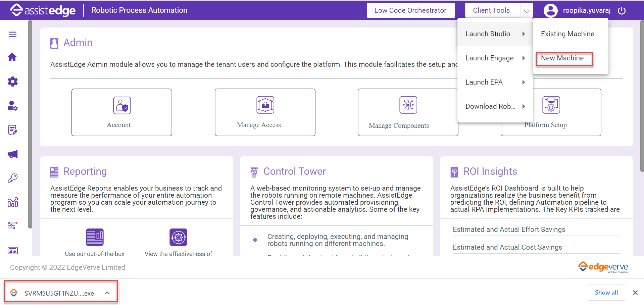Screen dimensions: 644x305
Task: Open user management sidebar icon
Action: click(12, 106)
